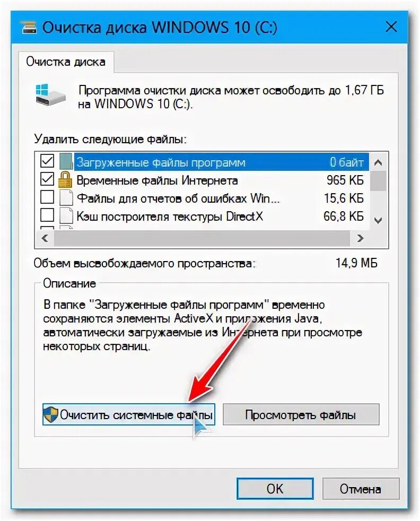This screenshot has height=521, width=420.
Task: Click the padlock icon for Временные файлы Интернета
Action: [65, 180]
